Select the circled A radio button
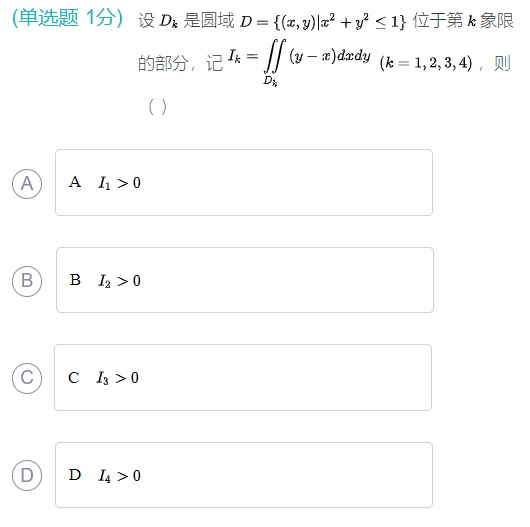The width and height of the screenshot is (530, 527). pos(27,184)
